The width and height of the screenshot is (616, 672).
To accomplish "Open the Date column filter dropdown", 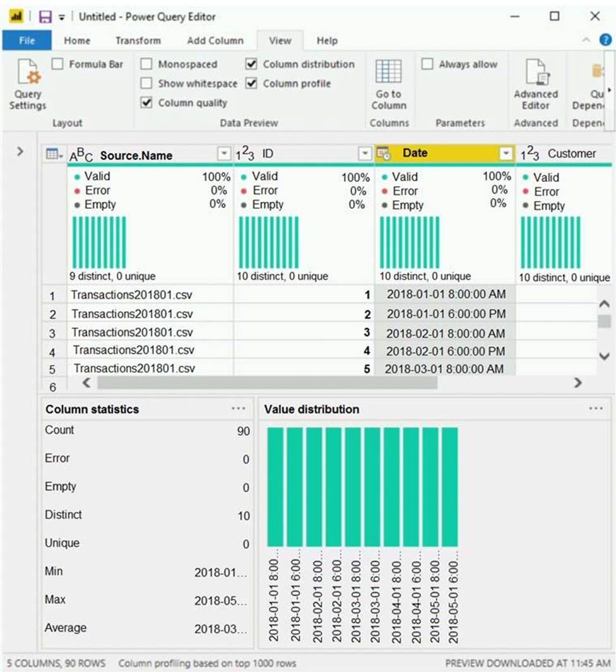I will pyautogui.click(x=505, y=153).
